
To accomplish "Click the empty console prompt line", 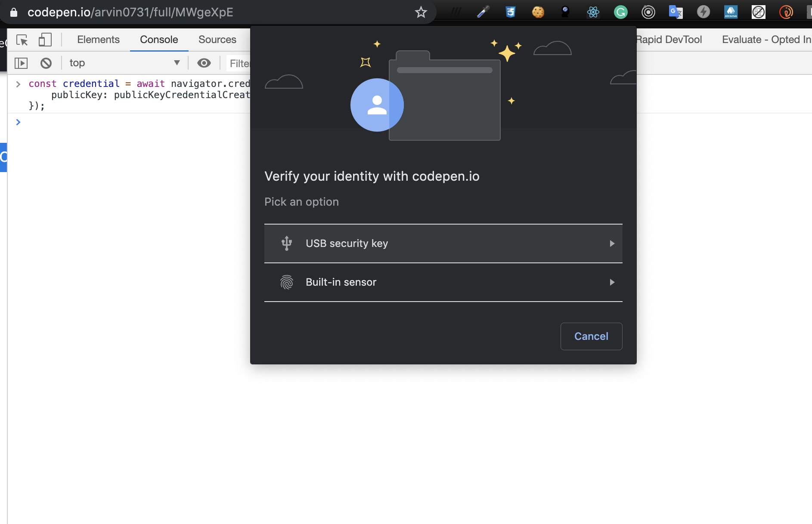I will (413, 122).
